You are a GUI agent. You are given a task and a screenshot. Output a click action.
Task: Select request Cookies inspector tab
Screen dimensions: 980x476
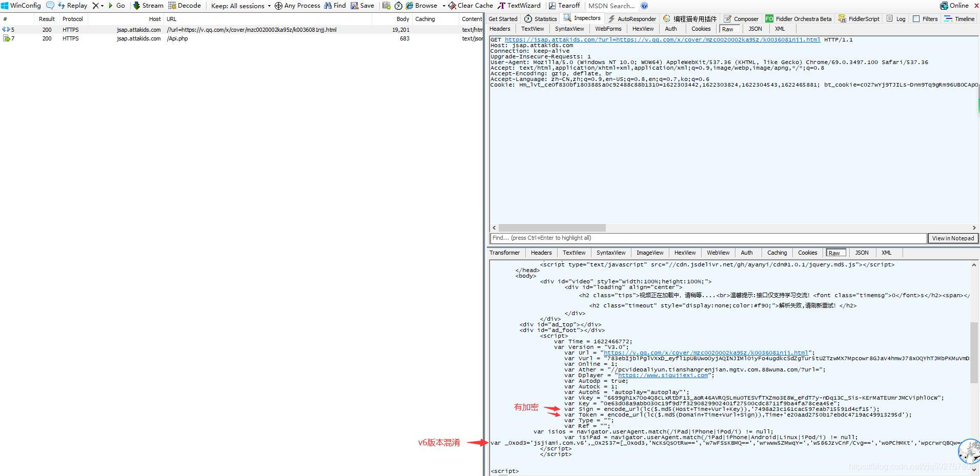(701, 29)
